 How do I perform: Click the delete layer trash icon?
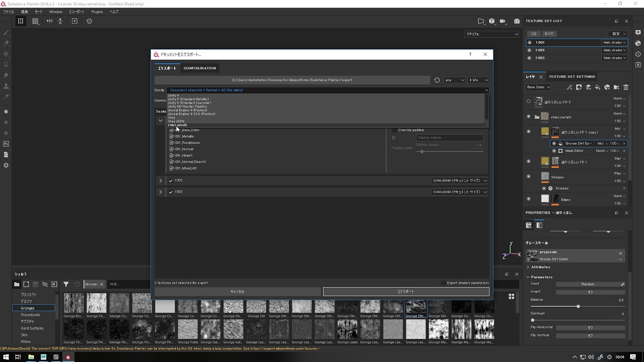click(x=626, y=87)
